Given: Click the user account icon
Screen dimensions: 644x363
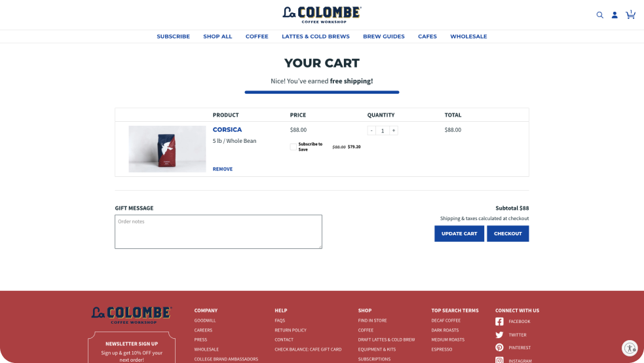Looking at the screenshot, I should click(615, 15).
